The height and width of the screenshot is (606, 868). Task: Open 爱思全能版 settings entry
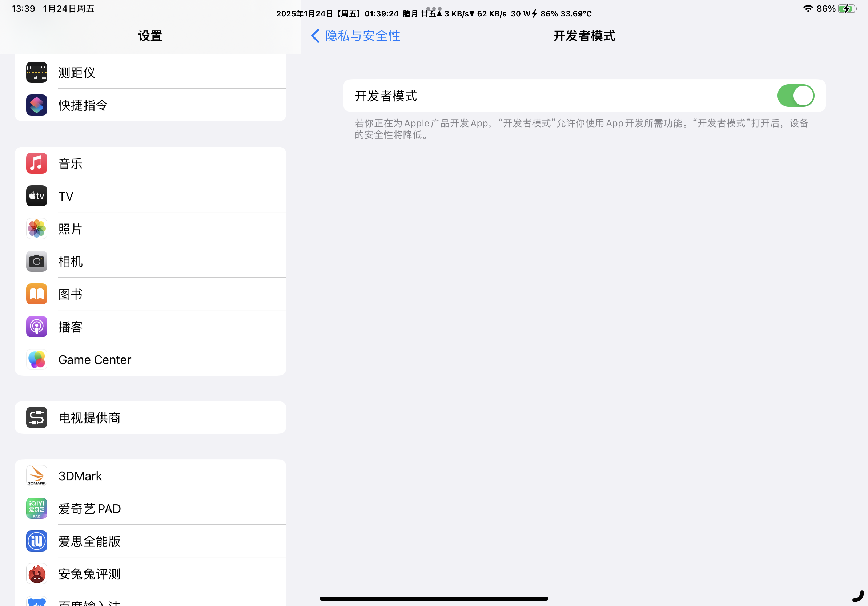[150, 541]
